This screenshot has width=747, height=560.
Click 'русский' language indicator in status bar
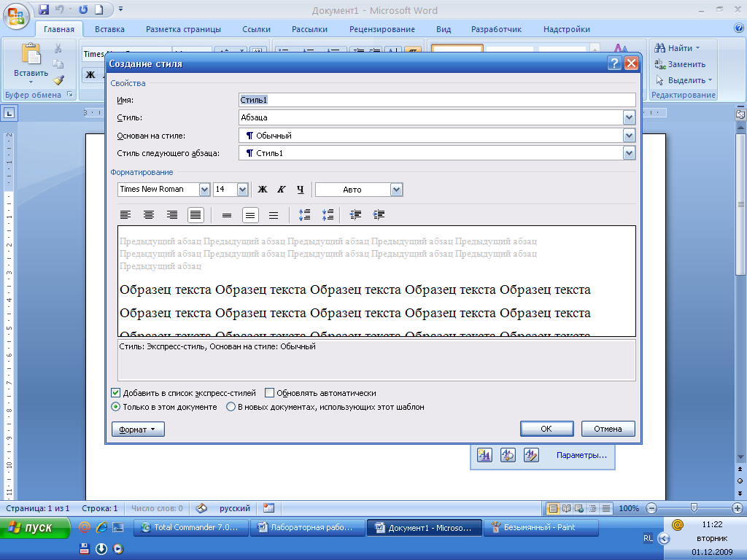(234, 508)
